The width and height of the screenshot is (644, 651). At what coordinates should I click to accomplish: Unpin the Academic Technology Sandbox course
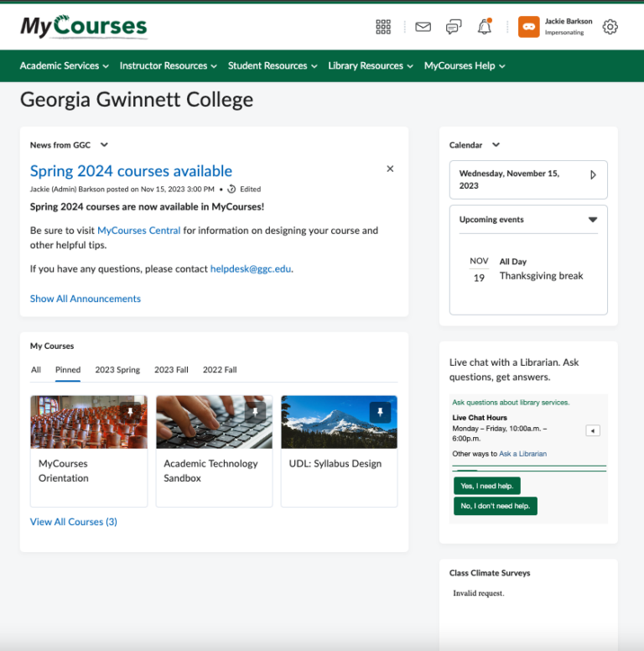pos(255,412)
